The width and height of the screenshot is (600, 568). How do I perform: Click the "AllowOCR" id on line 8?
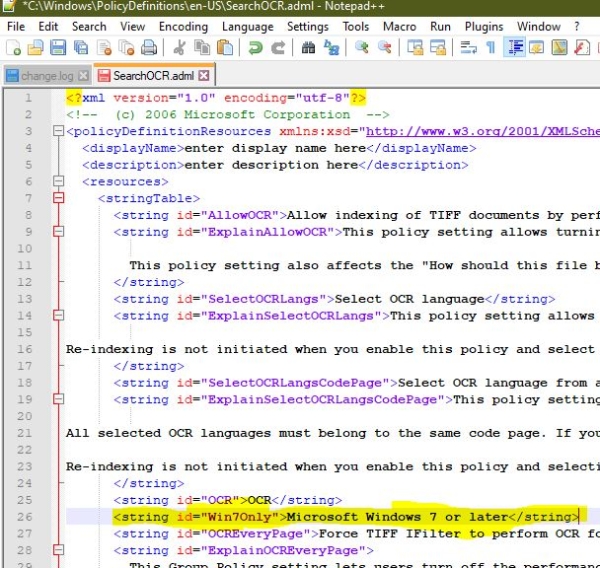point(240,215)
